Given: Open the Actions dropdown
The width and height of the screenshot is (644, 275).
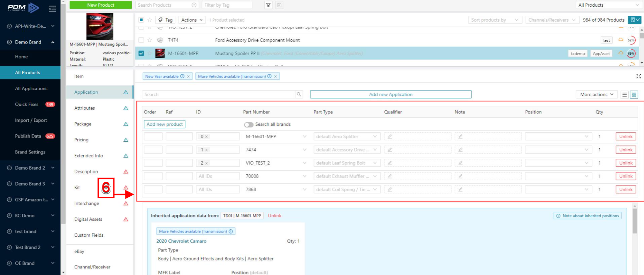Looking at the screenshot, I should [x=192, y=20].
